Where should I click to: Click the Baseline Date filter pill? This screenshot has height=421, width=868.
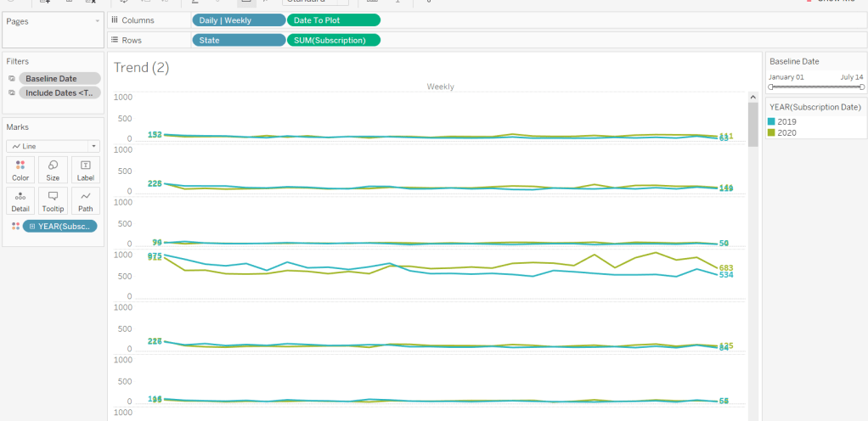(x=59, y=78)
